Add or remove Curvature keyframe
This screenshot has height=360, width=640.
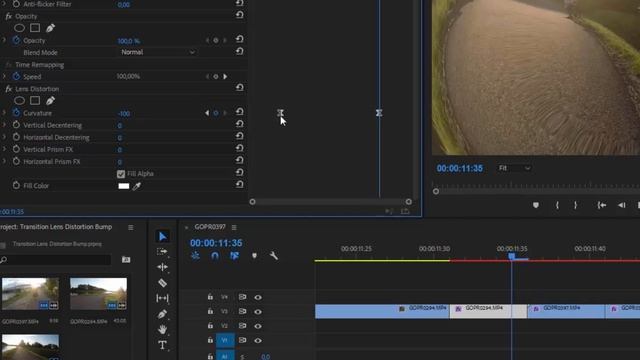click(x=216, y=113)
